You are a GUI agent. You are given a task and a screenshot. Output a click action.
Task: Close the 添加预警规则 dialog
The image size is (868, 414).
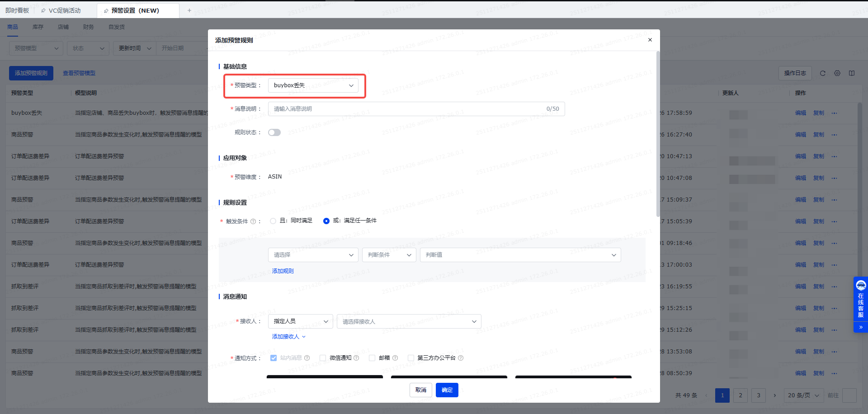pos(650,40)
